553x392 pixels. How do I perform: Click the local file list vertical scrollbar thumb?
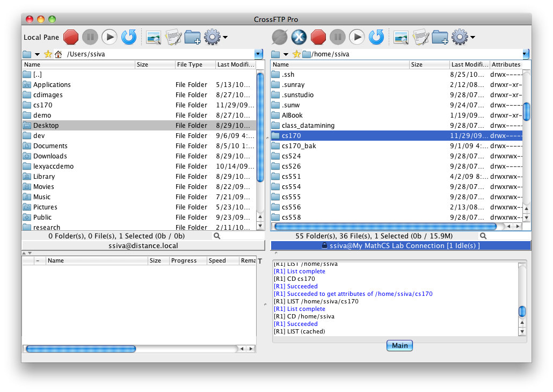260,127
